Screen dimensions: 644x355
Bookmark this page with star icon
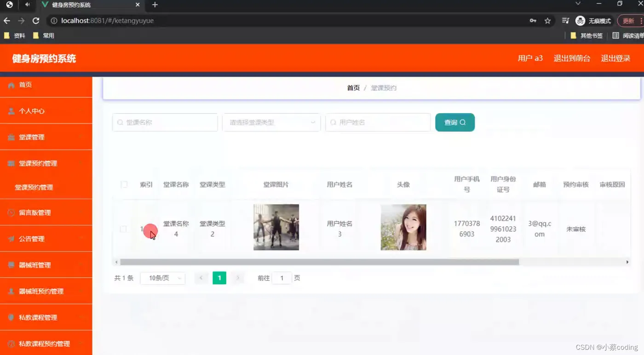[x=547, y=21]
